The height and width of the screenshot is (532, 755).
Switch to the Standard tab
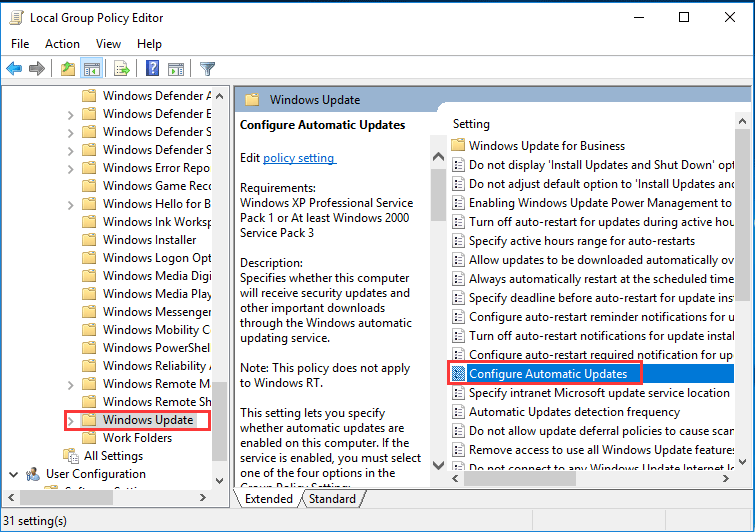point(332,499)
